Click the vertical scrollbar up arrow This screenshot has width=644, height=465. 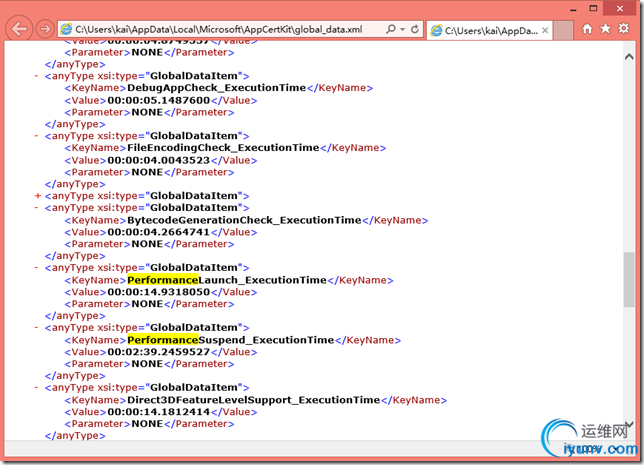coord(629,57)
